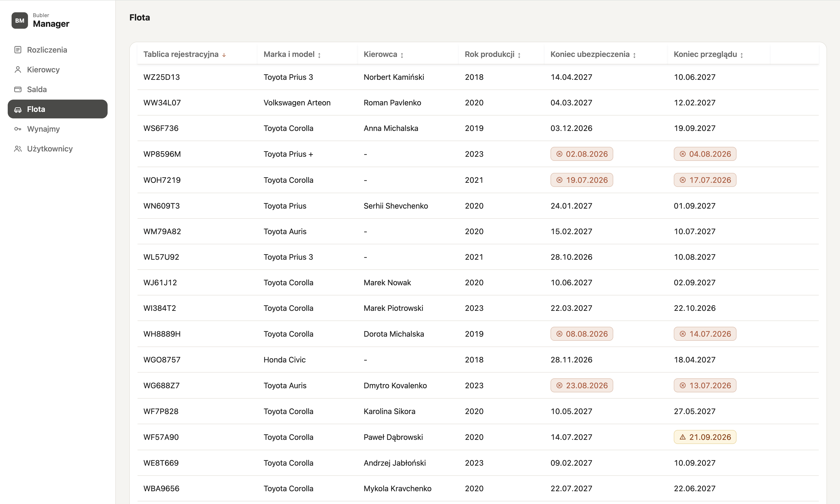Click Toyota Prius + model cell
Image resolution: width=840 pixels, height=504 pixels.
[x=288, y=154]
